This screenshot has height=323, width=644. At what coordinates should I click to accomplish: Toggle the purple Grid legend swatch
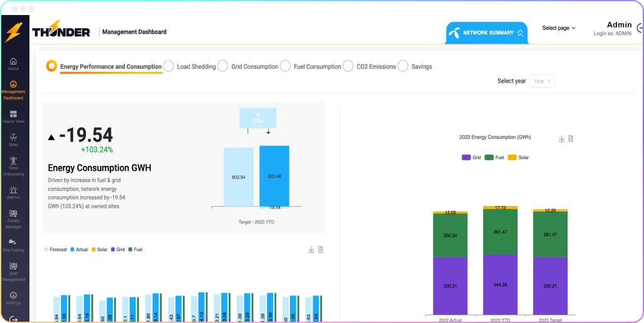466,157
